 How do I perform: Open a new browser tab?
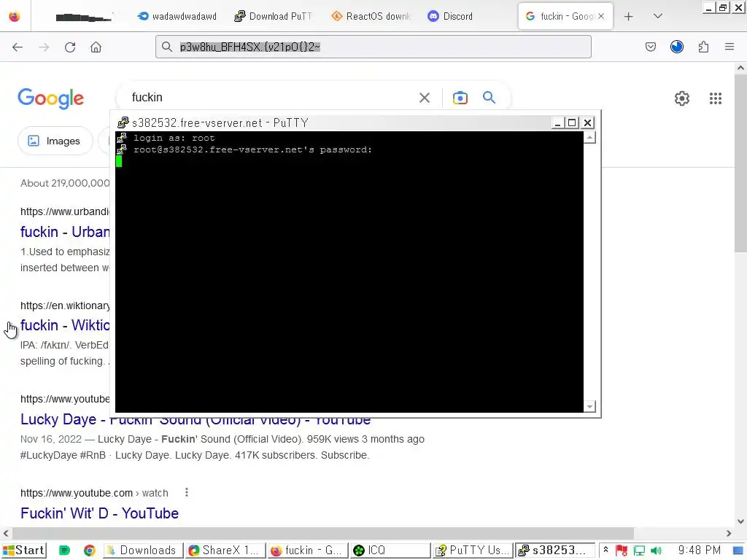click(628, 17)
